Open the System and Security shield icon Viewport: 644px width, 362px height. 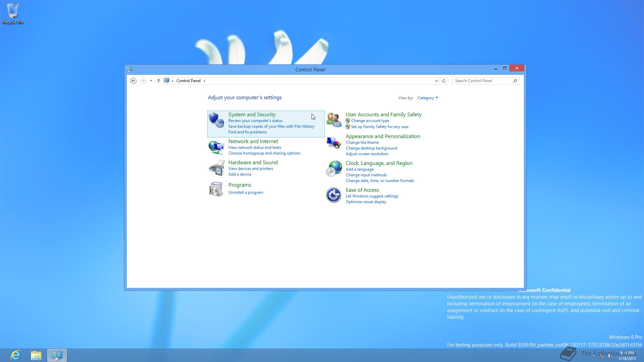[x=216, y=120]
